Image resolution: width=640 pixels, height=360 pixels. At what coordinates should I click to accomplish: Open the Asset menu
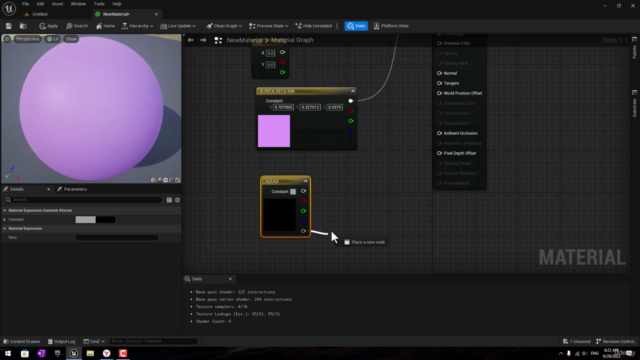pos(57,4)
